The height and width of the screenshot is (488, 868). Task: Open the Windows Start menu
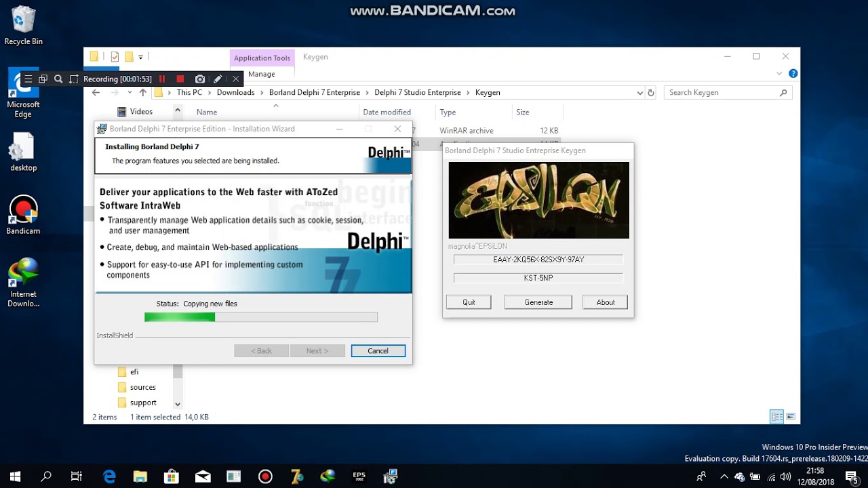click(15, 476)
